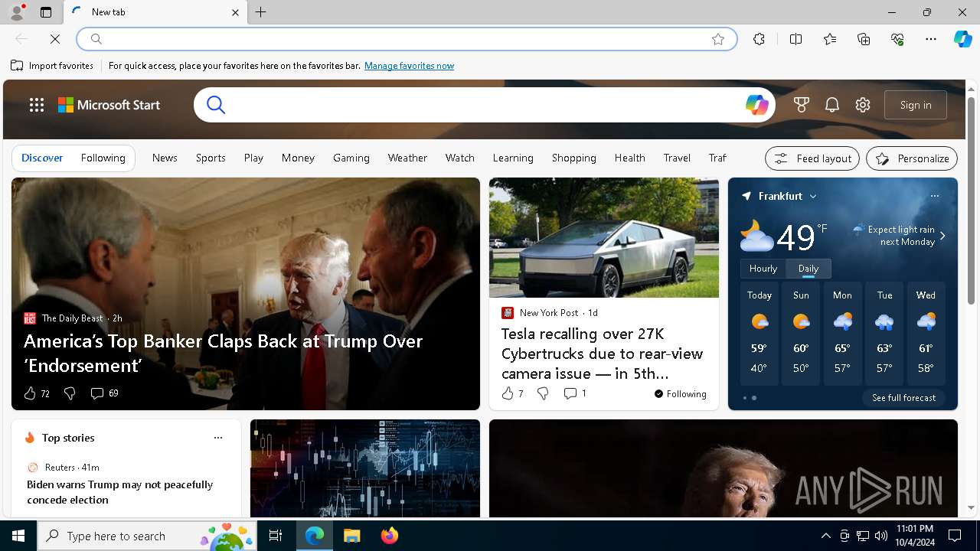Dislike the Tesla Cybertruck article
Viewport: 980px width, 551px height.
click(543, 393)
